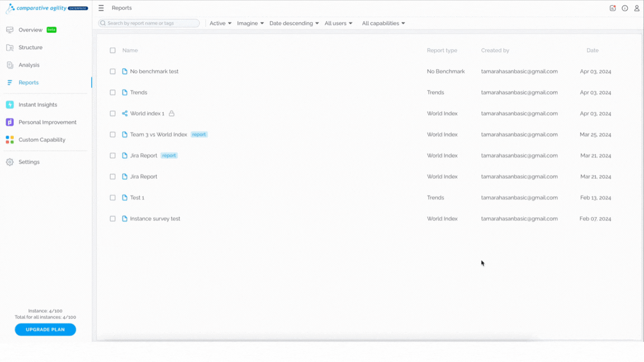Open the info help icon
Image resolution: width=644 pixels, height=362 pixels.
(x=624, y=8)
